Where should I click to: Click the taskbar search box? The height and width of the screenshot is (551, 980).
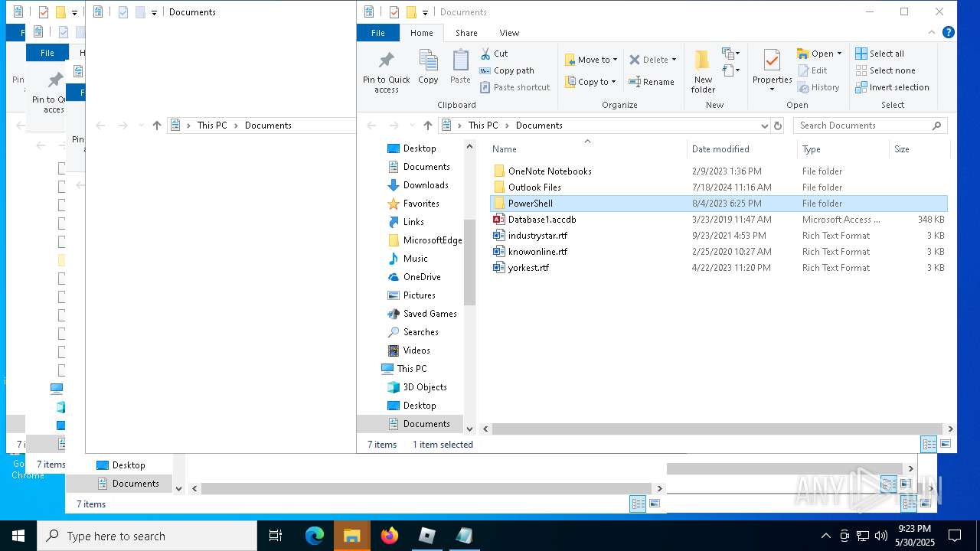[147, 536]
